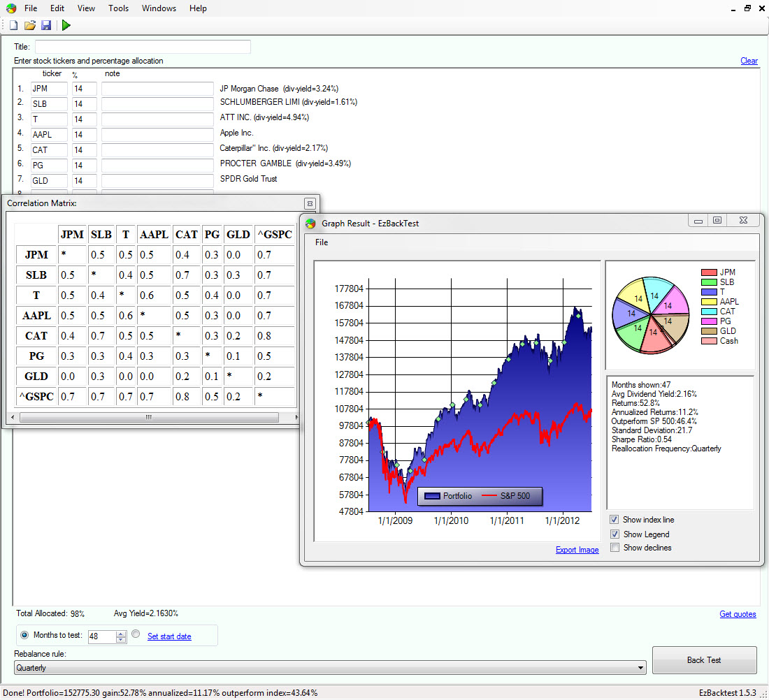The height and width of the screenshot is (700, 769).
Task: Disable the Show Legend checkbox
Action: [614, 534]
